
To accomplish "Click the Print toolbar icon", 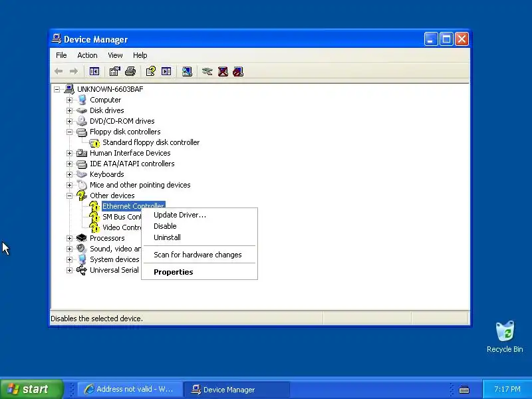I will click(x=130, y=71).
